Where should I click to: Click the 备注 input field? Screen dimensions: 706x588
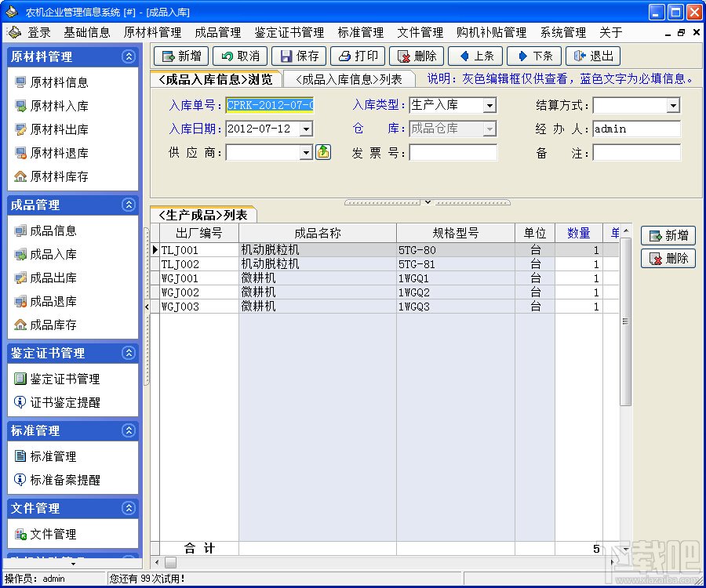[637, 153]
